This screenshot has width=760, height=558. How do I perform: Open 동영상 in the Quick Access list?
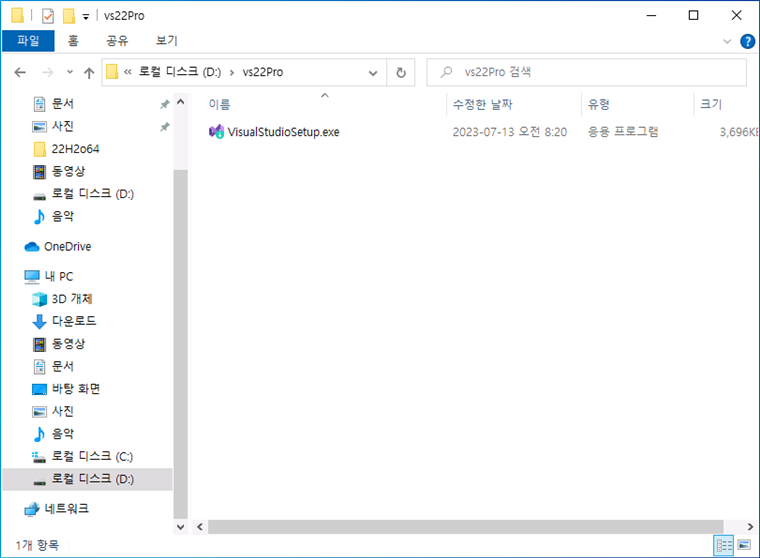[68, 171]
